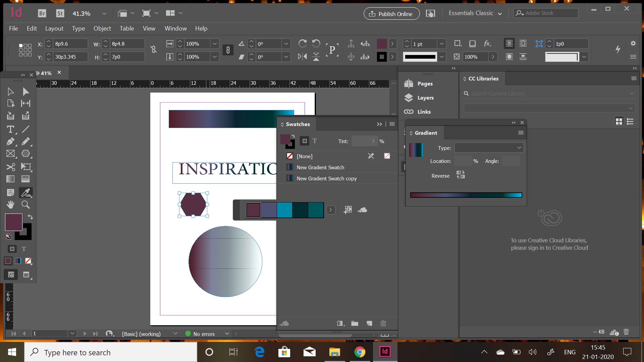
Task: Select New Gradient Swatch copy swatch
Action: 326,179
